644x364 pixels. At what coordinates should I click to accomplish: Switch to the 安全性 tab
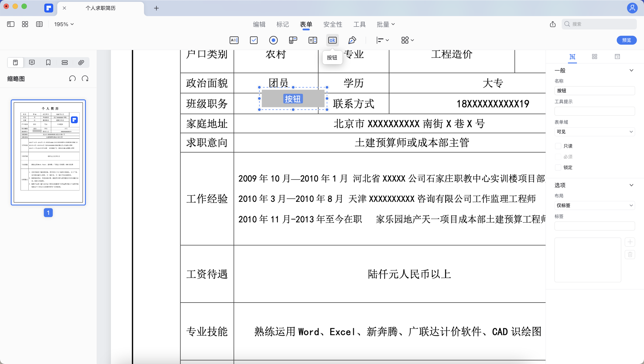(333, 24)
